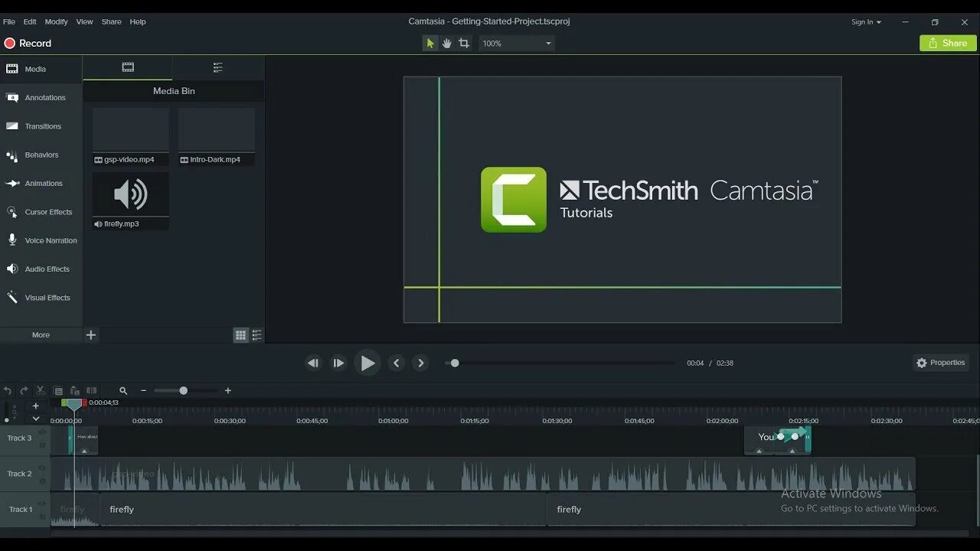
Task: Select the Crop tool above the canvas
Action: pyautogui.click(x=463, y=43)
